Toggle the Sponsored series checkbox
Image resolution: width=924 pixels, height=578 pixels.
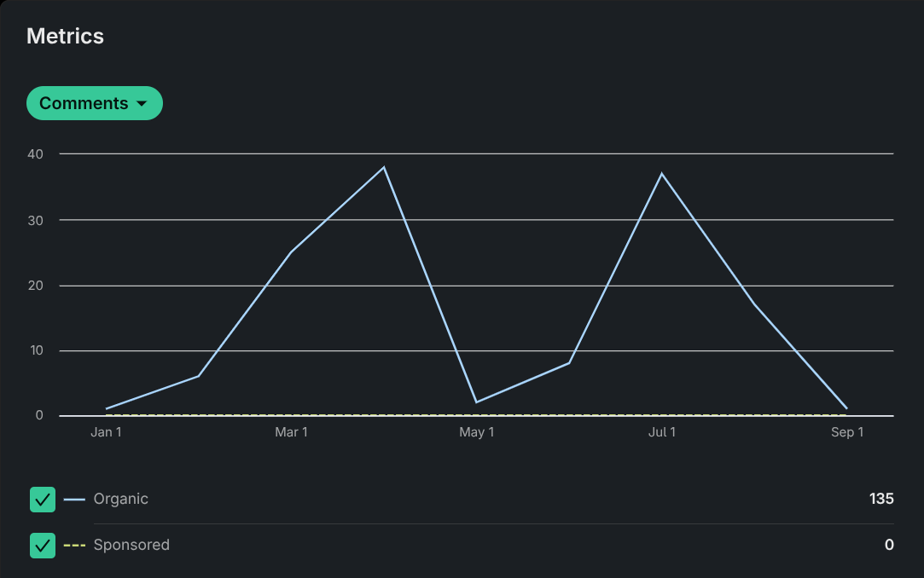coord(43,546)
